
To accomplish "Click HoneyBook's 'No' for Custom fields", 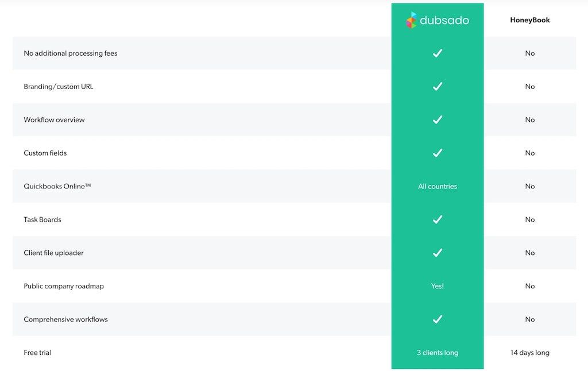I will coord(529,153).
